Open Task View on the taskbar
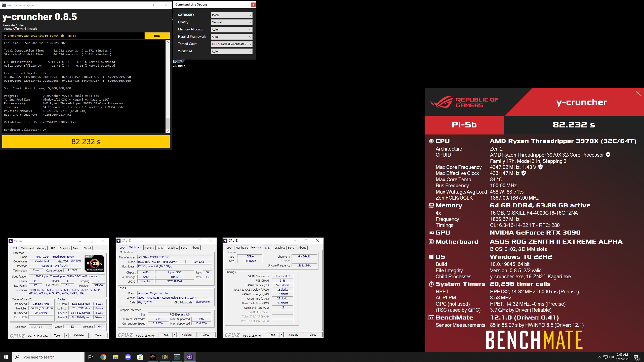The height and width of the screenshot is (362, 644). [x=91, y=357]
